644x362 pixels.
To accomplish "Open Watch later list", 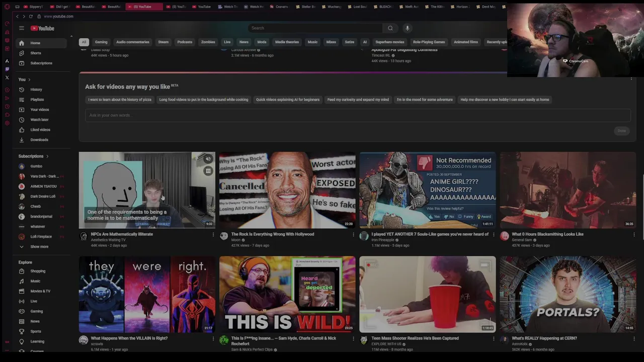I will [41, 120].
